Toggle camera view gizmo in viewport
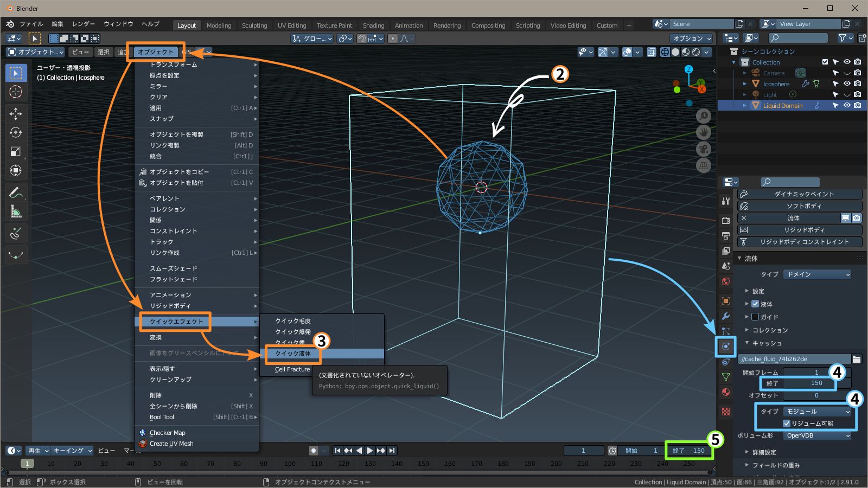Viewport: 868px width, 488px height. (x=704, y=149)
